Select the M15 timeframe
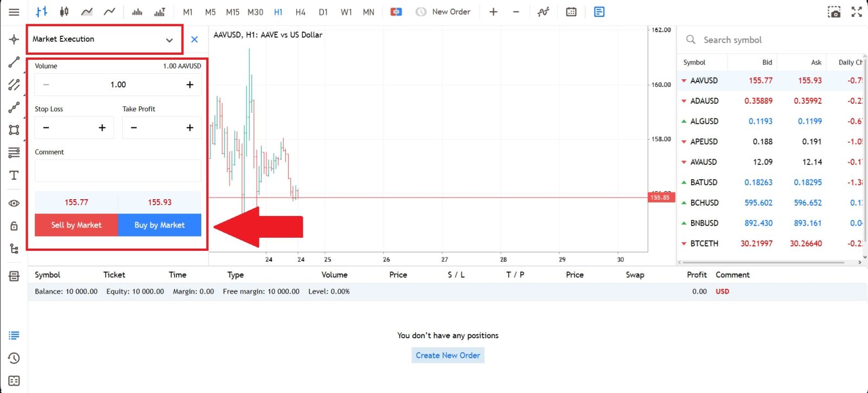868x393 pixels. (x=233, y=11)
